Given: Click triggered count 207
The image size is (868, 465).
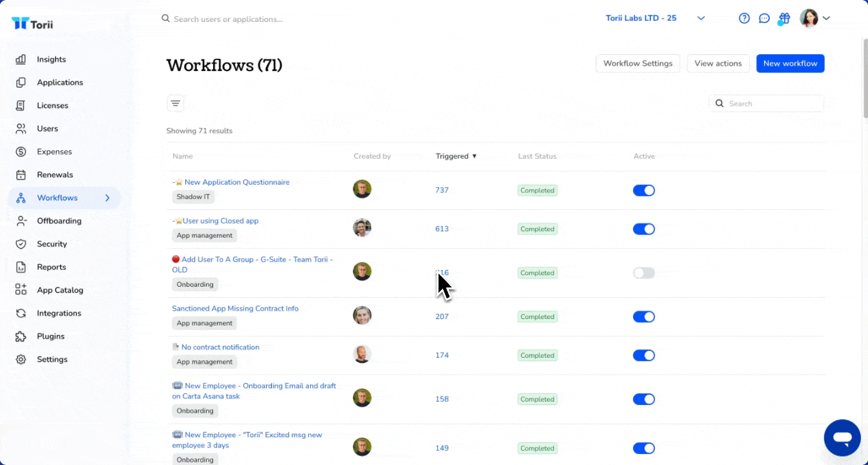Looking at the screenshot, I should click(442, 316).
